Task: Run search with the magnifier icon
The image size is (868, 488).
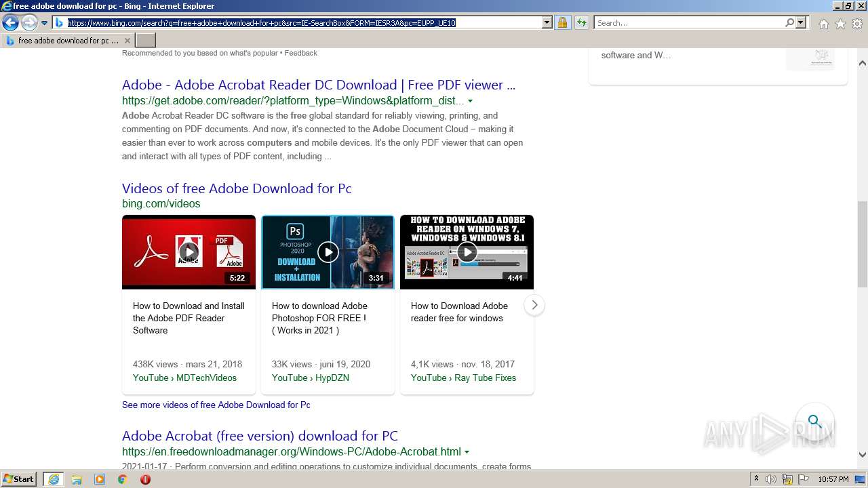Action: click(x=789, y=22)
